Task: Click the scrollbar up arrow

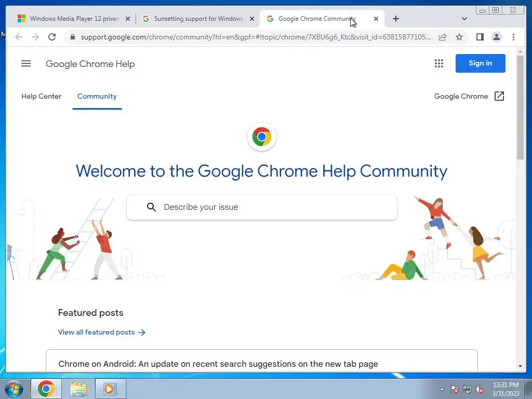Action: (x=520, y=51)
